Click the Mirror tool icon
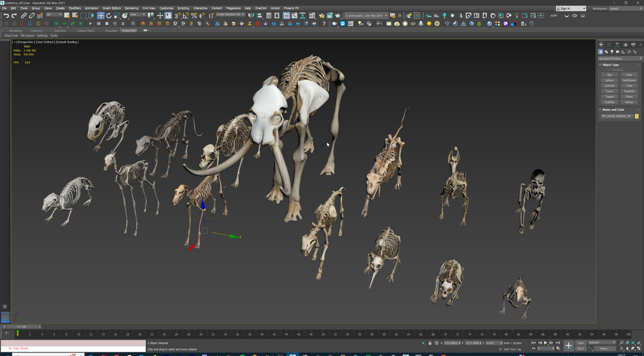The height and width of the screenshot is (356, 644). tap(251, 15)
